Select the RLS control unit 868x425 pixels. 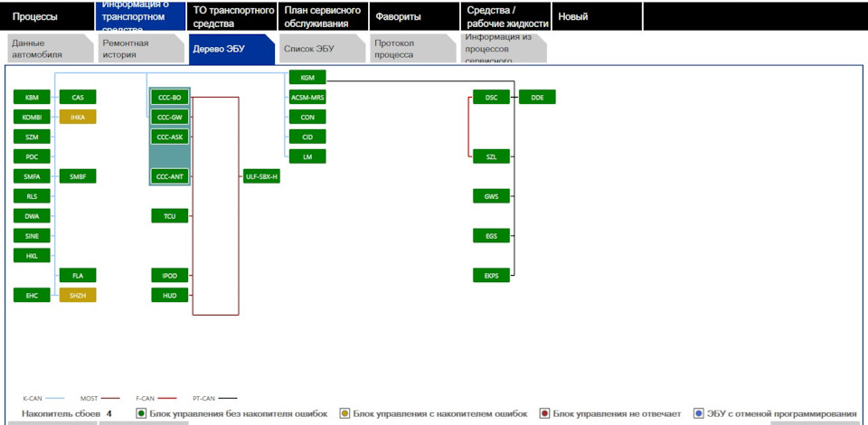(32, 196)
